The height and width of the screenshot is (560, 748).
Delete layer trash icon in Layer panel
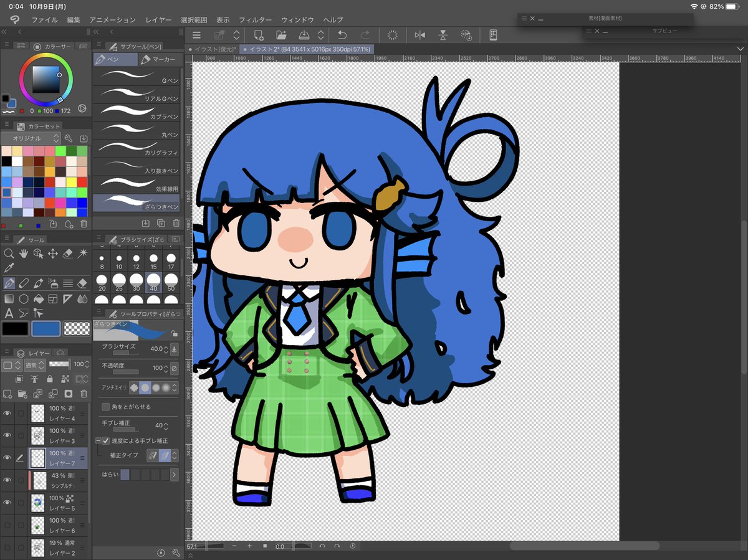(x=84, y=394)
